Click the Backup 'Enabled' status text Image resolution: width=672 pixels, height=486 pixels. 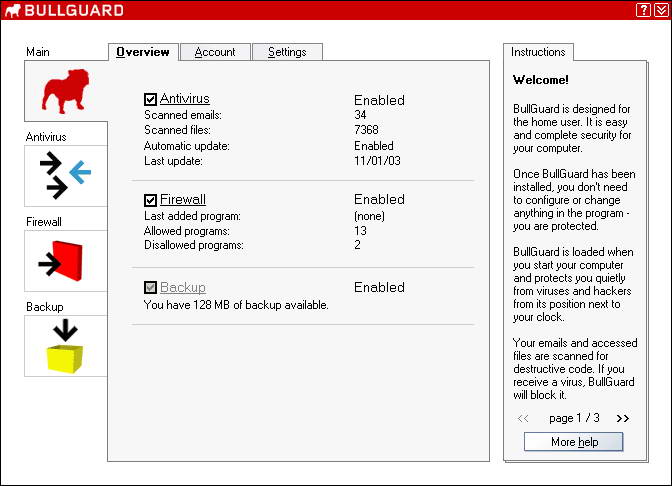[x=379, y=287]
